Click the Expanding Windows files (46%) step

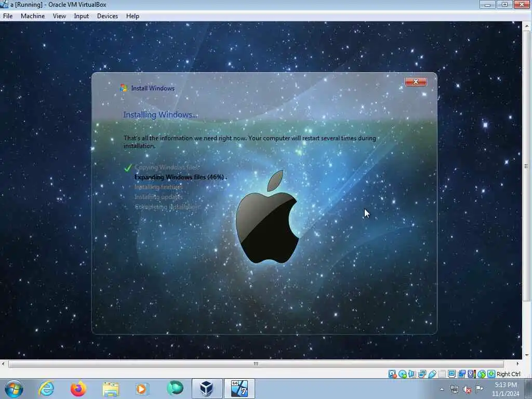coord(180,177)
